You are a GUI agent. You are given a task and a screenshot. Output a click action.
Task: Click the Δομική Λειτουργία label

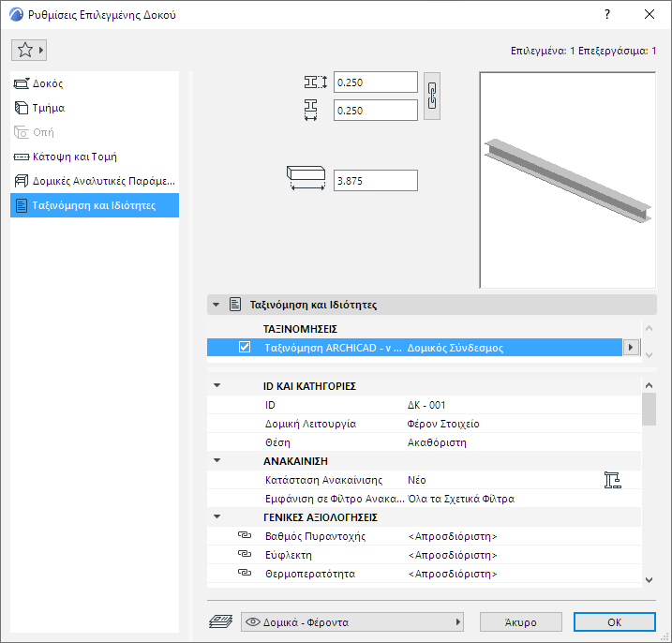(x=311, y=424)
